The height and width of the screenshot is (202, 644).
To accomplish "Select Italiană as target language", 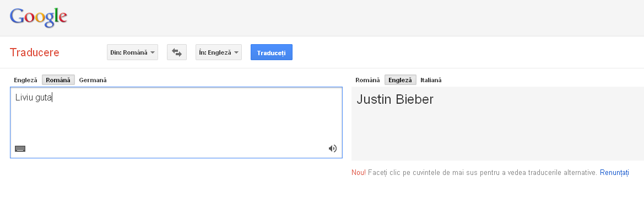I will [431, 80].
